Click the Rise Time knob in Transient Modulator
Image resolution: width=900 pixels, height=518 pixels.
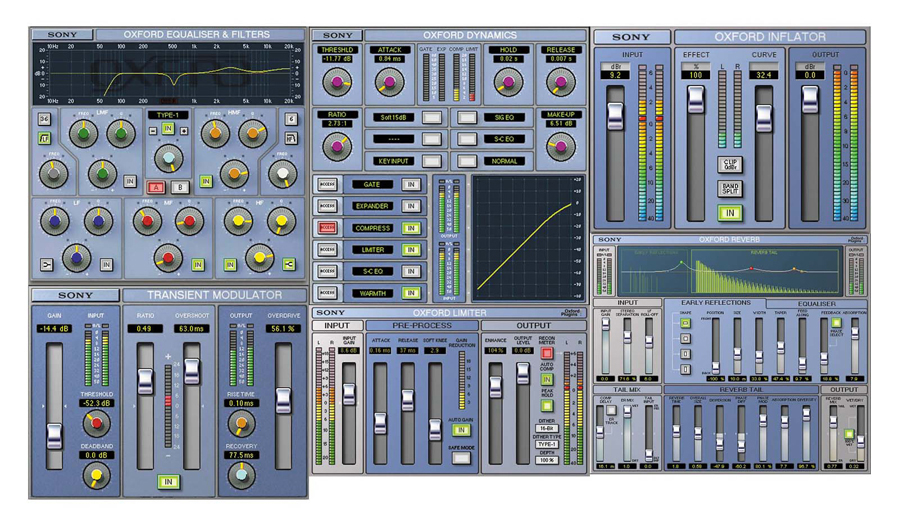pos(241,424)
